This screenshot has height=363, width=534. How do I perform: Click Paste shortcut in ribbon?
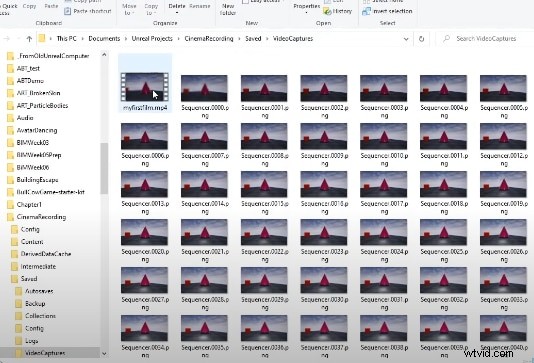pyautogui.click(x=88, y=11)
